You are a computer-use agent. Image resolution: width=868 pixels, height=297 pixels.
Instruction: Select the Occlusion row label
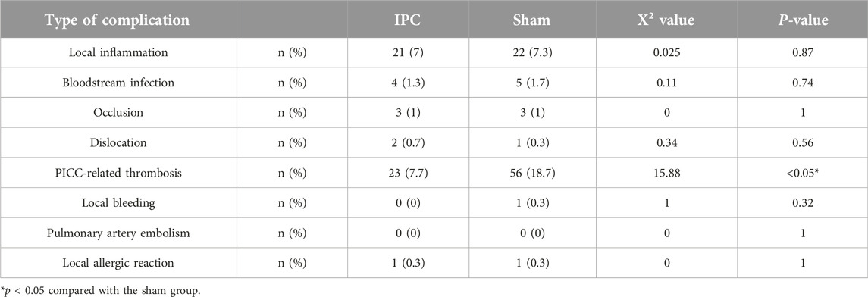tap(118, 112)
